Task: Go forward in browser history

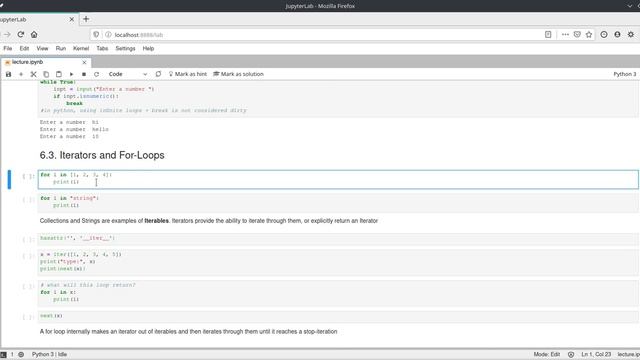Action: point(7,35)
